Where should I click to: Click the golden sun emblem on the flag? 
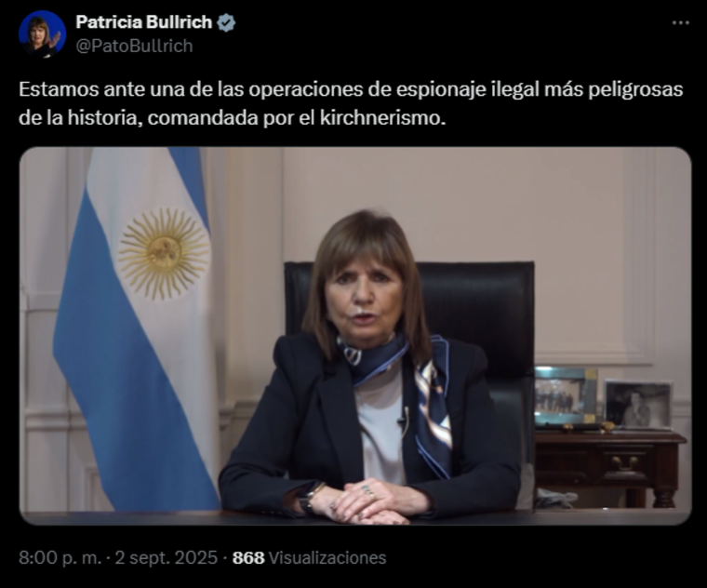pyautogui.click(x=164, y=254)
